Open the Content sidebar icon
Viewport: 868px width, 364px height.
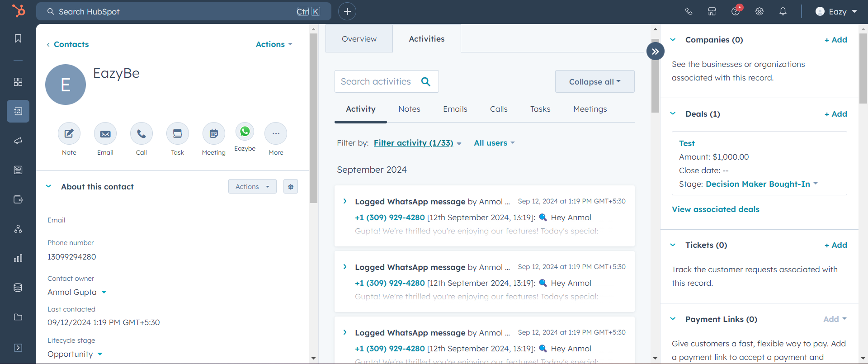[x=18, y=170]
